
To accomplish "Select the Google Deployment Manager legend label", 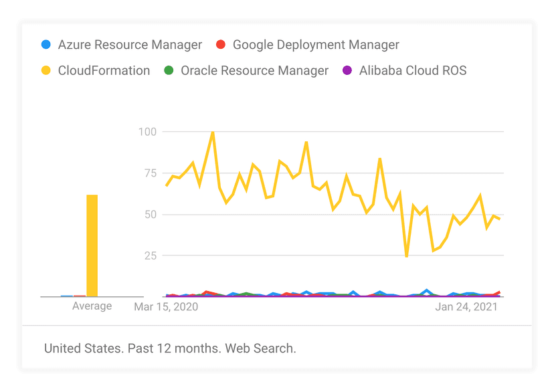I will tap(316, 45).
